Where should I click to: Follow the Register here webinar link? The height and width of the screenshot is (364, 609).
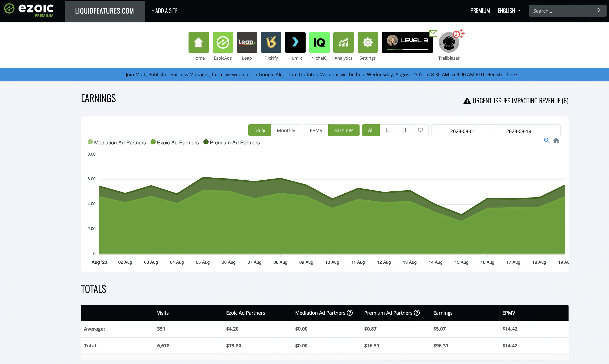(502, 74)
